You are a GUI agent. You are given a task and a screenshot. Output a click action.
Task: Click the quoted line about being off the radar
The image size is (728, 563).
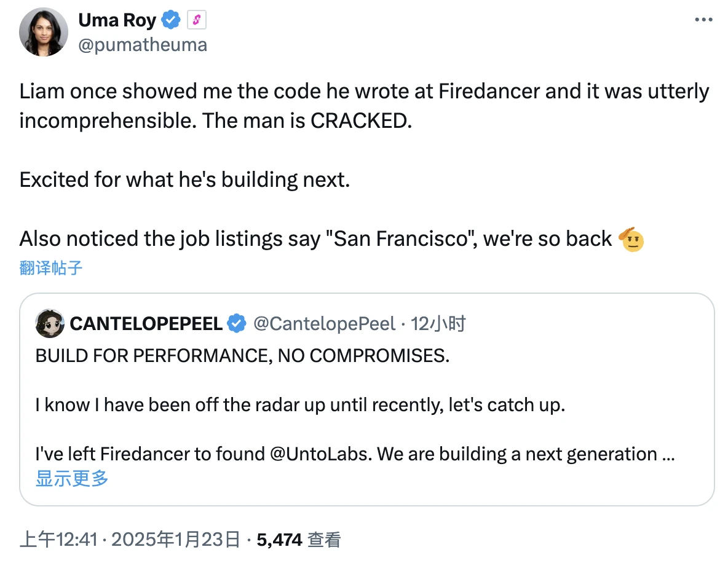tap(300, 406)
